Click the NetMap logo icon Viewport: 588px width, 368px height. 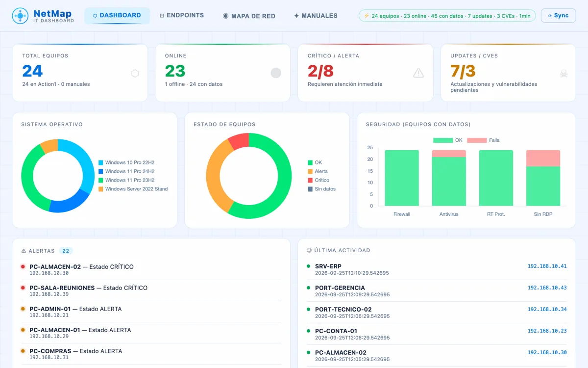[20, 16]
